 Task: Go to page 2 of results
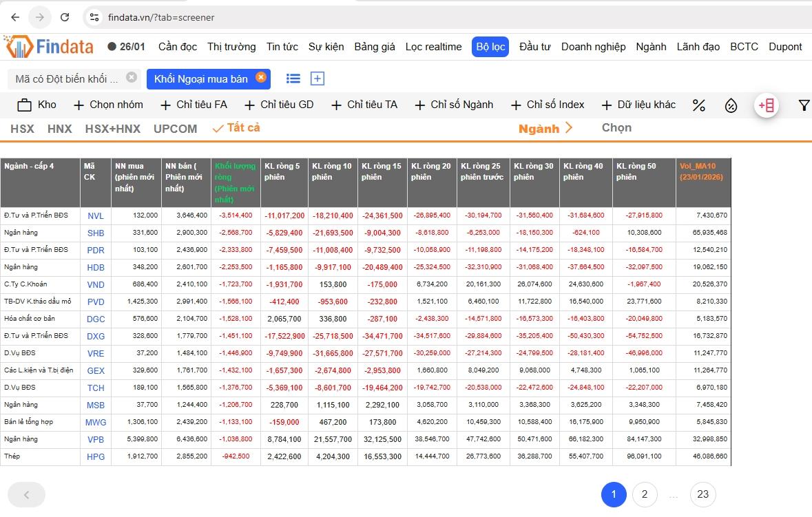coord(644,494)
